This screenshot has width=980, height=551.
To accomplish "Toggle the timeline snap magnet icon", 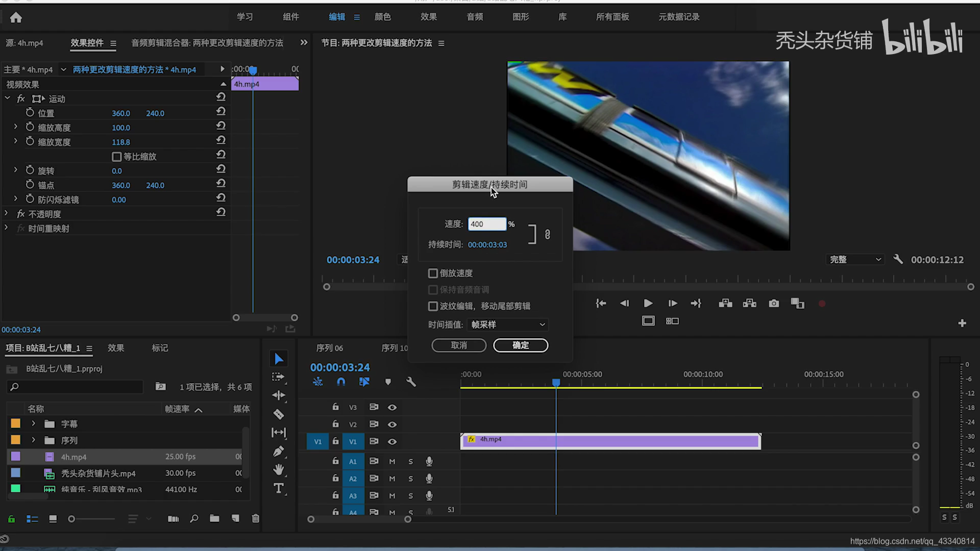I will [341, 382].
